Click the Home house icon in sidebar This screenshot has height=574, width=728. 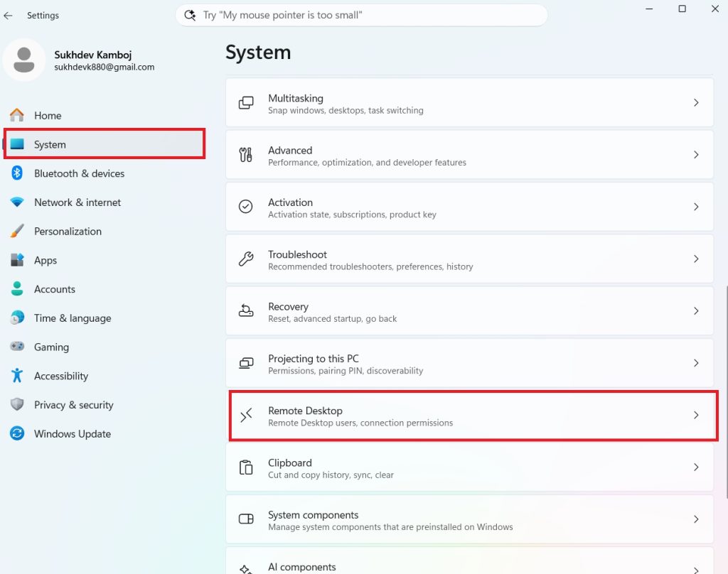[x=17, y=115]
